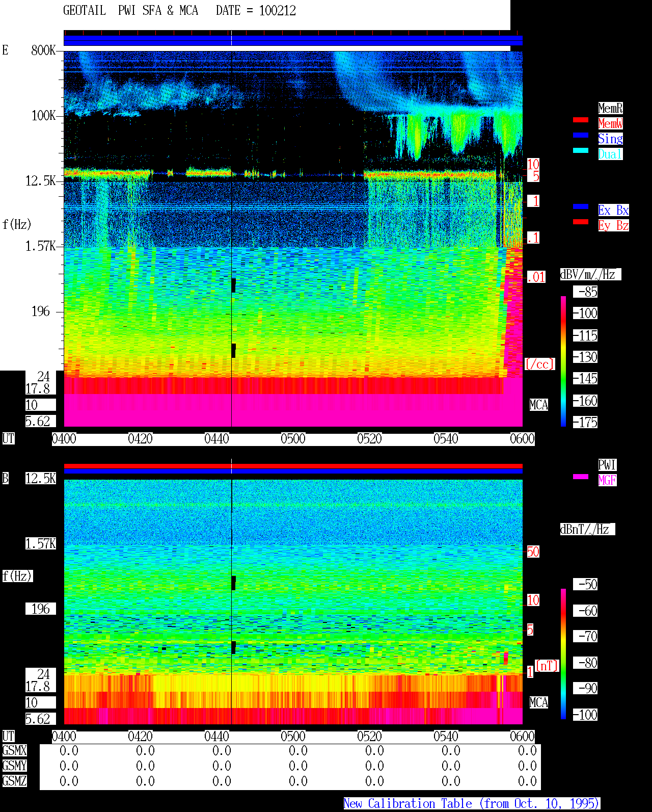Select the blue Sing legend swatch

tap(581, 135)
